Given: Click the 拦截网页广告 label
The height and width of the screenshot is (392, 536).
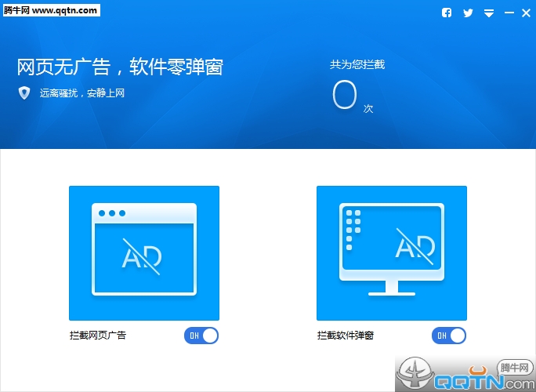Looking at the screenshot, I should 98,336.
